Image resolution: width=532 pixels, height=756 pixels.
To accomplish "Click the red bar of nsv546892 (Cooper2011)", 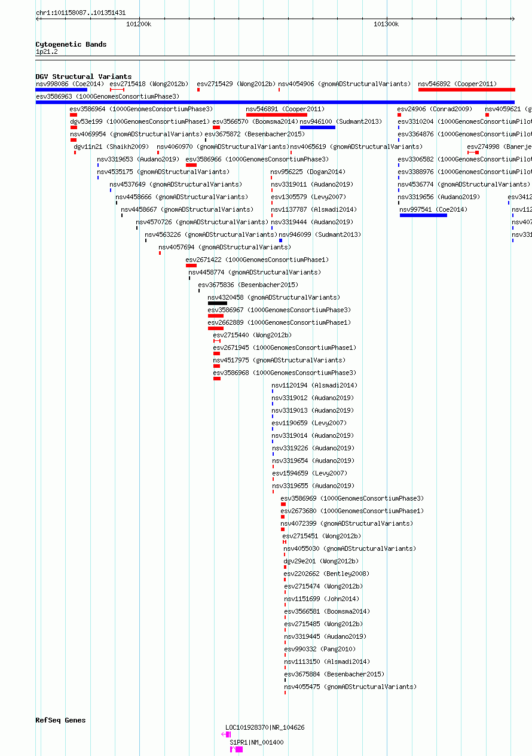I will click(466, 90).
